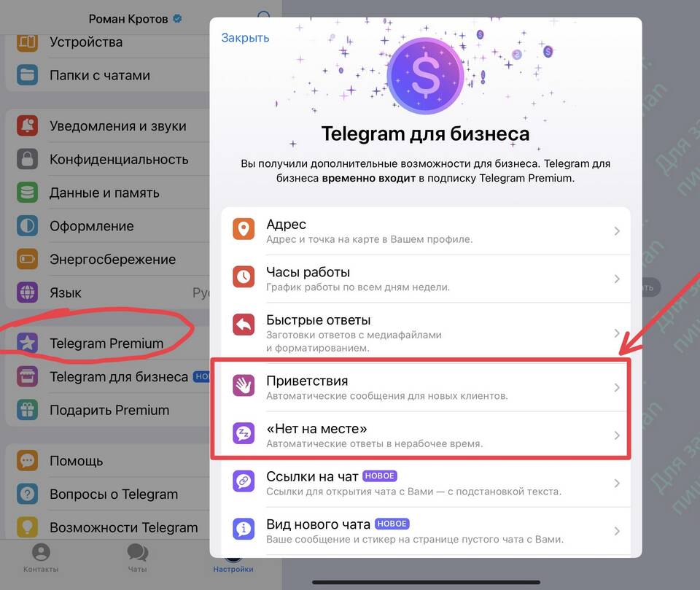Expand the Часы работы row chevron

(617, 279)
